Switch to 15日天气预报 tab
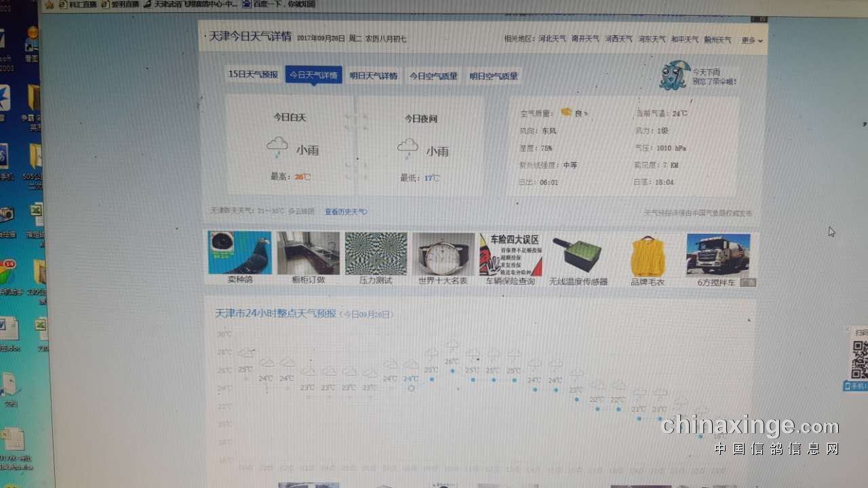Screen dimensions: 868x488 point(253,75)
